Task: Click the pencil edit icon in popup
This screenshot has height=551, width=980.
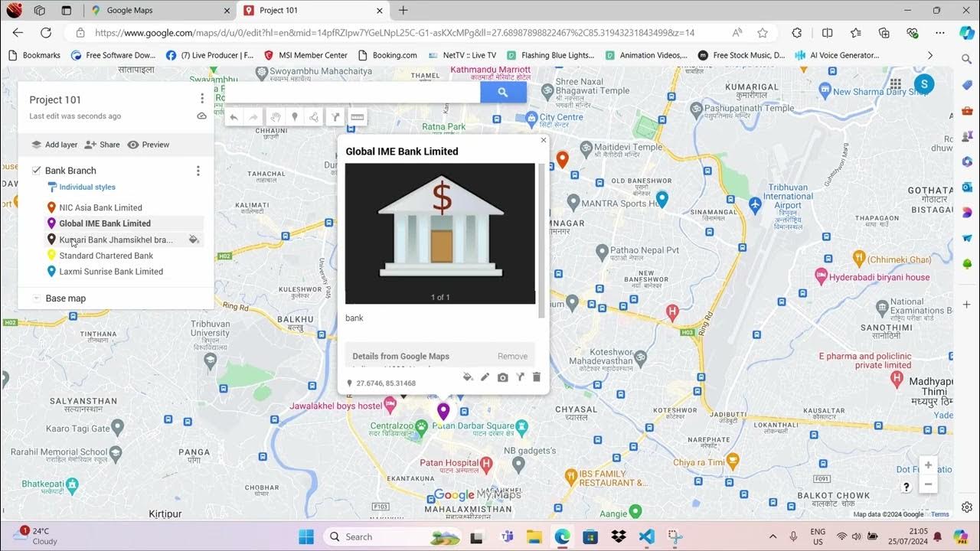Action: (485, 377)
